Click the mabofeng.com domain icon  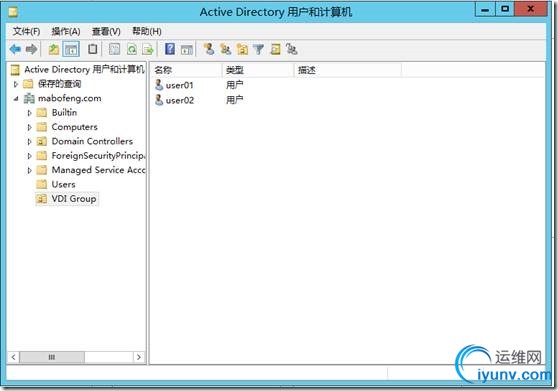pyautogui.click(x=29, y=98)
